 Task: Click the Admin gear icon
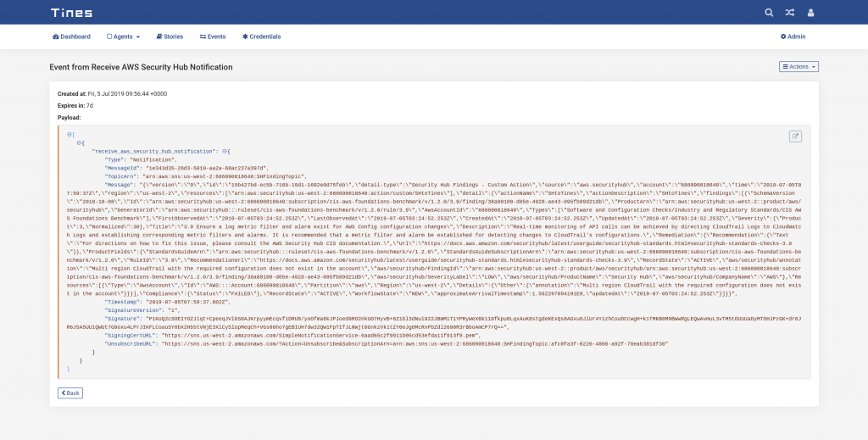(783, 36)
